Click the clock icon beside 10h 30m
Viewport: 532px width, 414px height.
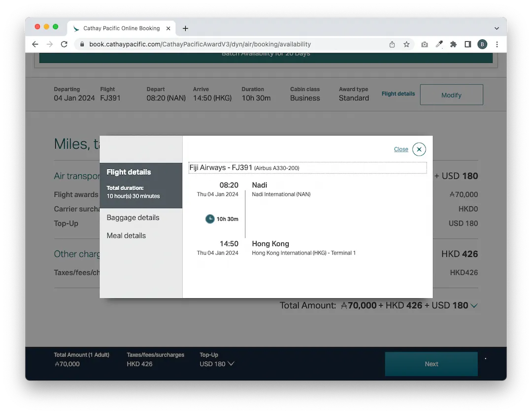(x=210, y=219)
